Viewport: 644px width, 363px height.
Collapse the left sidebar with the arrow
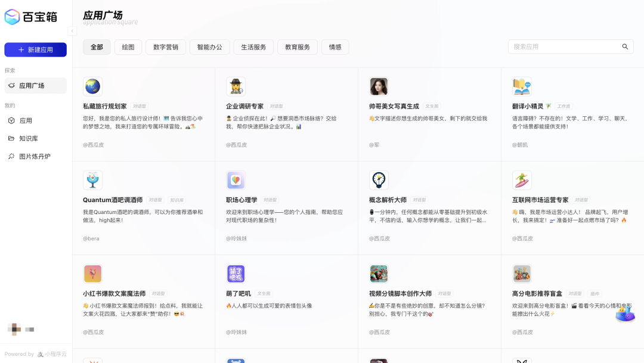pos(72,31)
